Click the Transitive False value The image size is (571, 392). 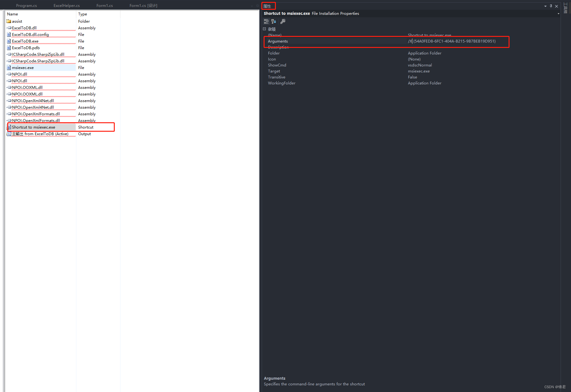[x=412, y=77]
